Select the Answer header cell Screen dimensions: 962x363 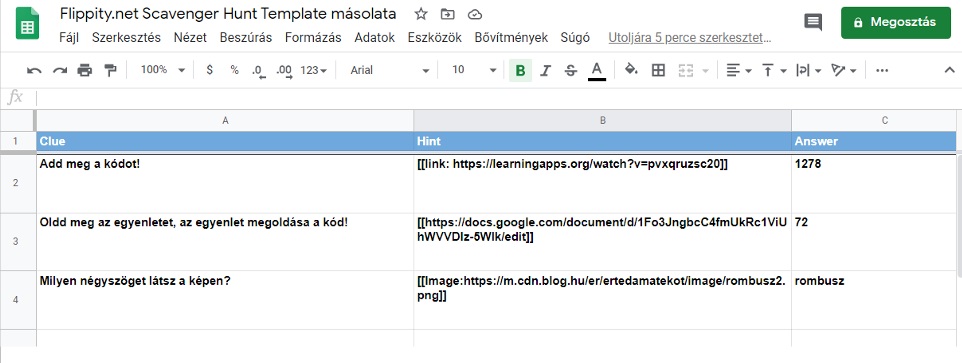pyautogui.click(x=874, y=141)
